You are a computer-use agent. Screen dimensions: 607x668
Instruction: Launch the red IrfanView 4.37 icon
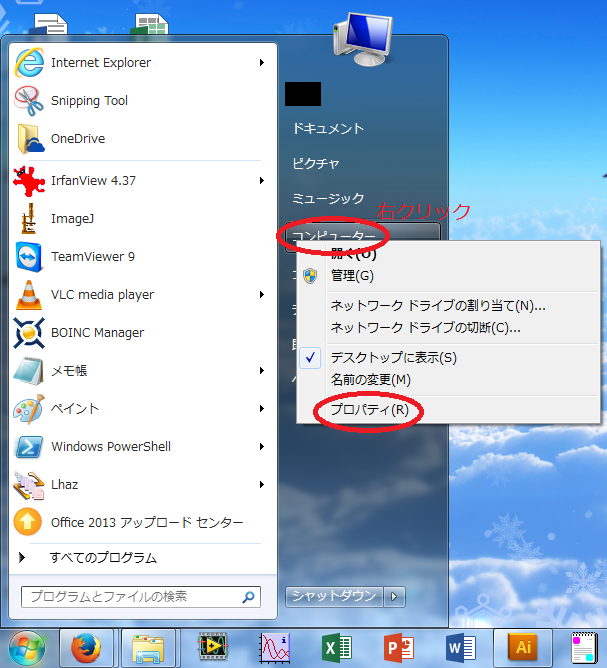coord(29,181)
